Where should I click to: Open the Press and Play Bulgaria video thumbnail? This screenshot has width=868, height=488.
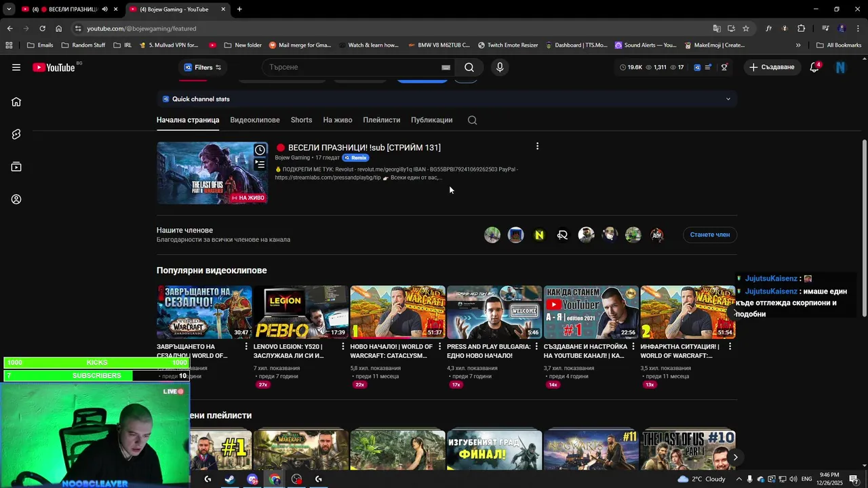[494, 312]
